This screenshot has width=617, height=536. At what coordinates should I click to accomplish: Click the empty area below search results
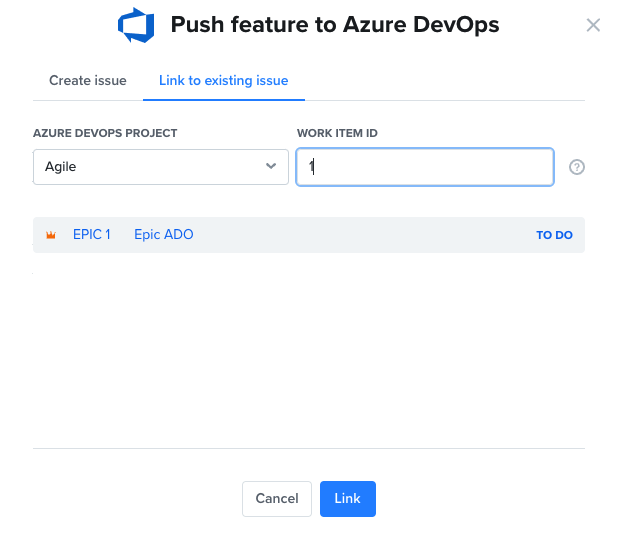pos(308,350)
